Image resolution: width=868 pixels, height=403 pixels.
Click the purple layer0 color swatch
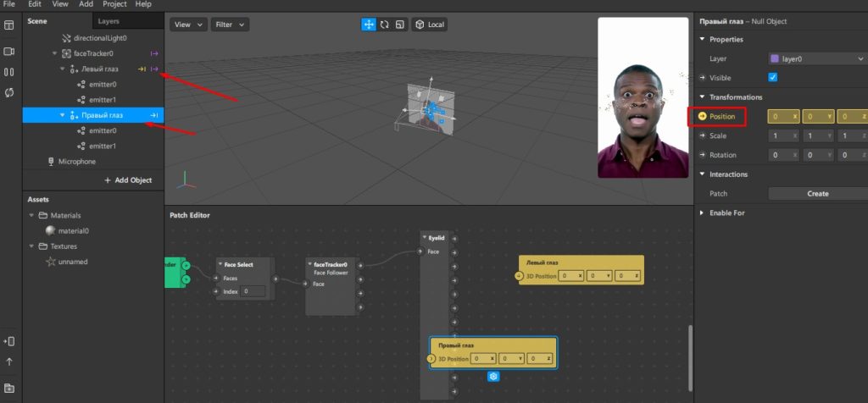tap(774, 59)
